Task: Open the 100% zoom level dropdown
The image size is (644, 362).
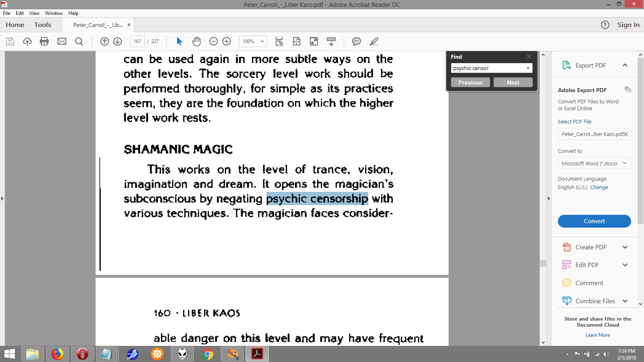Action: coord(262,41)
